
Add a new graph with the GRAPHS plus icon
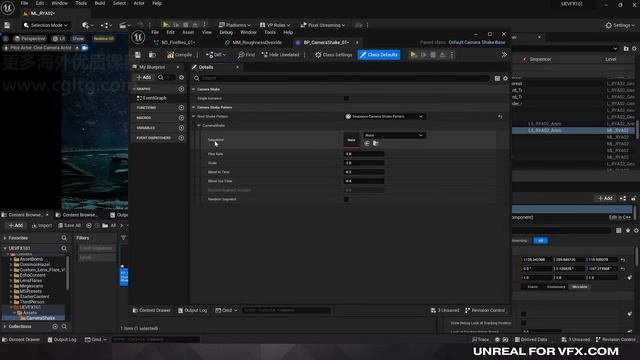point(181,89)
